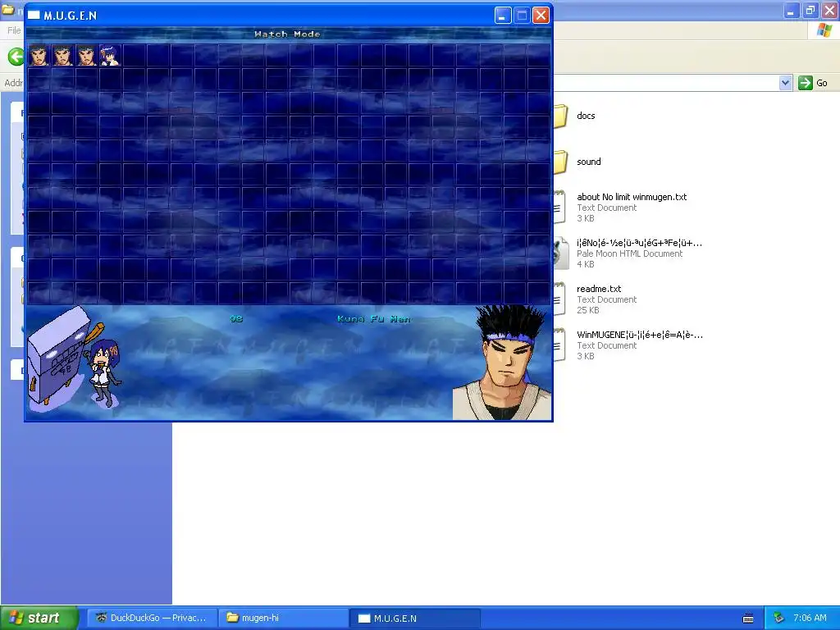Click the Explorer Back arrow button
The image size is (840, 630).
click(x=16, y=57)
